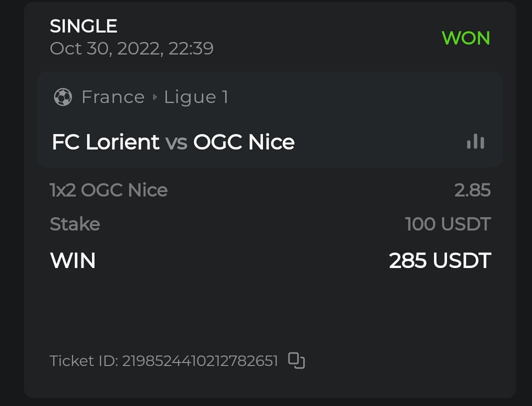The image size is (532, 406).
Task: Click the green WON status label
Action: coord(465,38)
